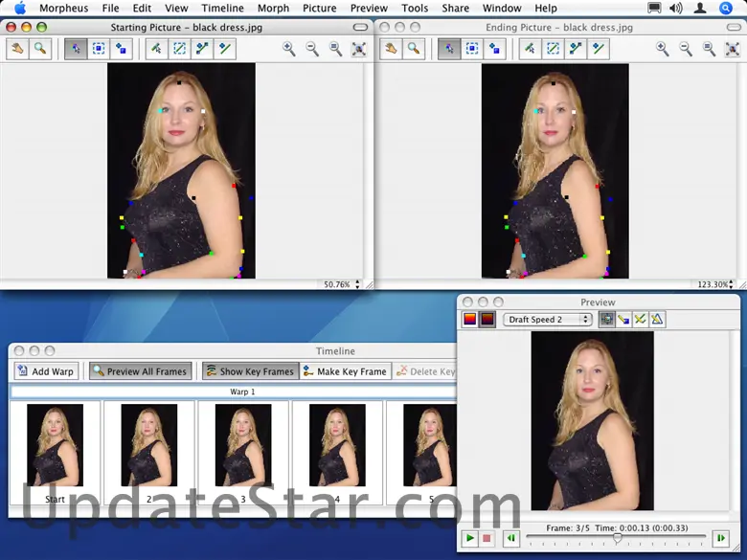Zoom in on the Ending Picture
747x560 pixels.
pos(662,49)
